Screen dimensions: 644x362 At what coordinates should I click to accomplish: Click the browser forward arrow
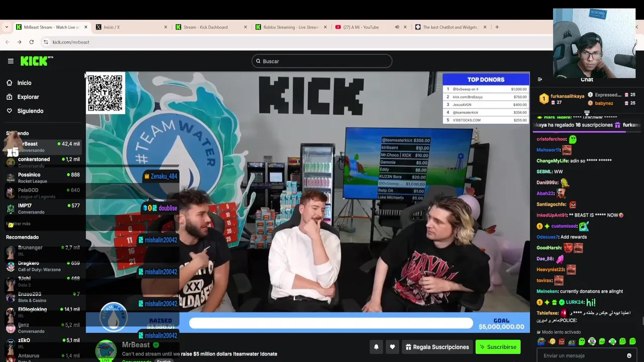[x=19, y=42]
